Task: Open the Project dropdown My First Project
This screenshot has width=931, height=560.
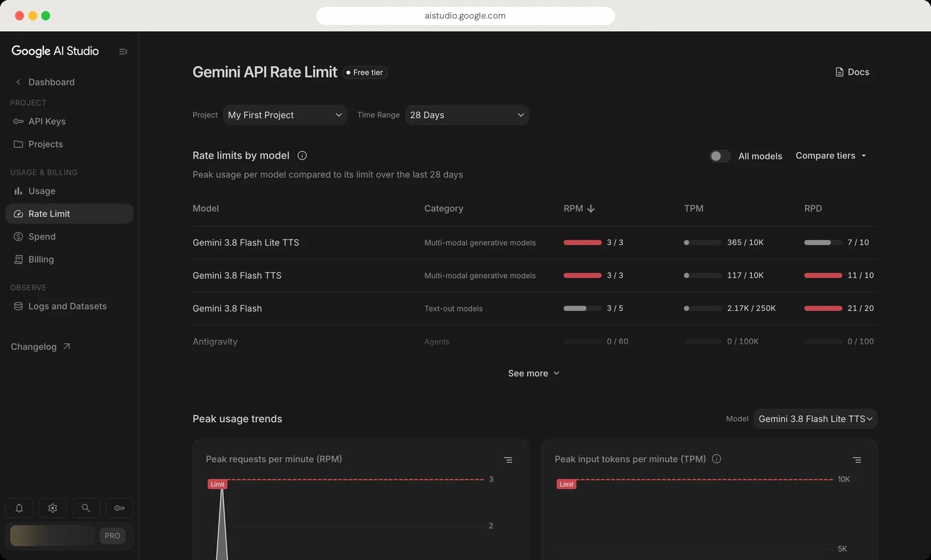Action: (x=285, y=115)
